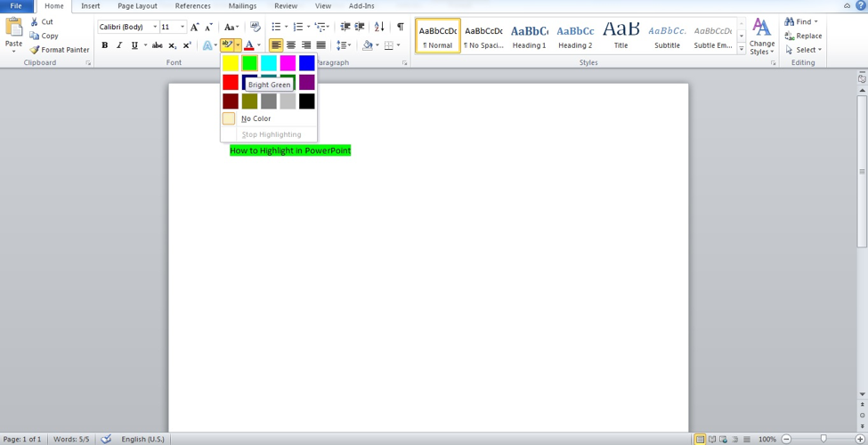The image size is (868, 445).
Task: Switch to Print Layout view in status bar
Action: [x=701, y=439]
